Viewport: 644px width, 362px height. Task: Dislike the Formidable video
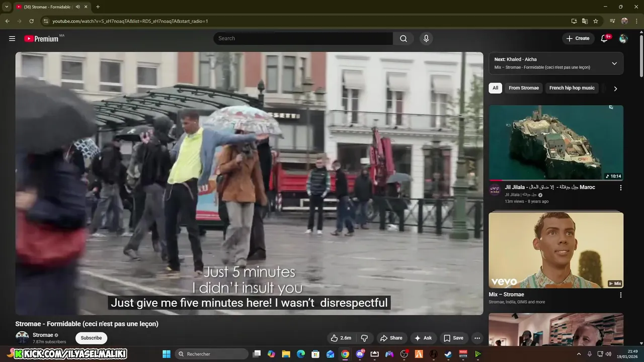365,338
